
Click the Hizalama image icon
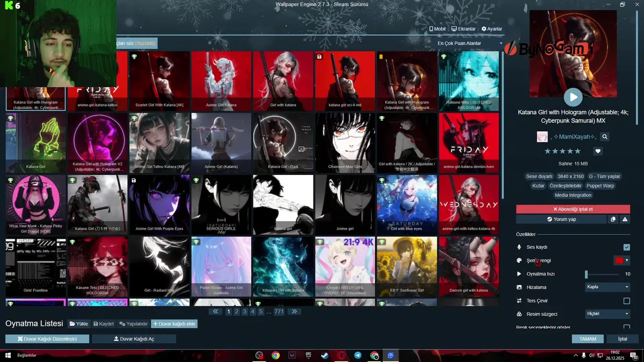(x=519, y=287)
